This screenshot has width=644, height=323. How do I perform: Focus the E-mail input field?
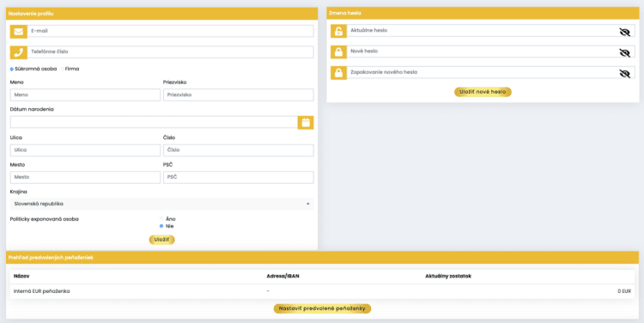171,31
